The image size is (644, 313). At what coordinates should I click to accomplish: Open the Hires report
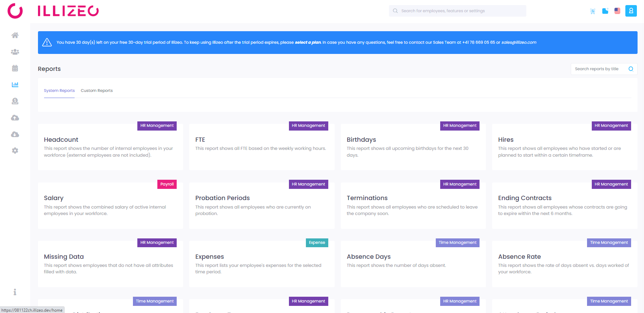[565, 147]
